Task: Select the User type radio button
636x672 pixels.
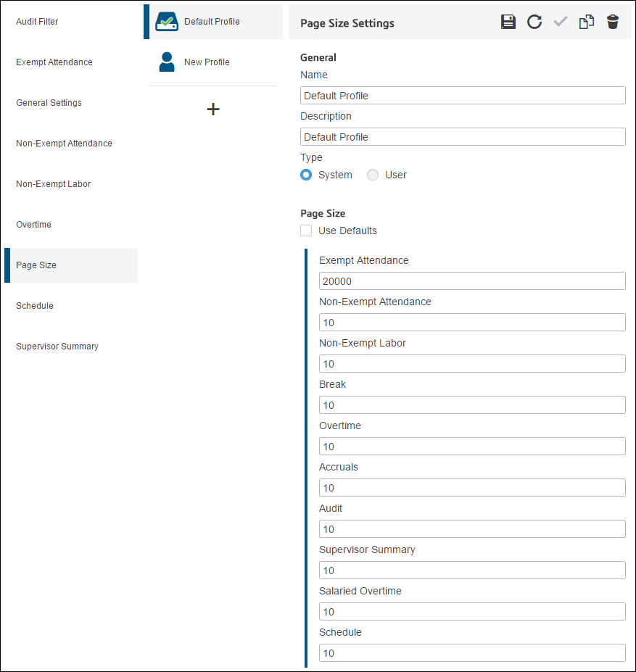Action: point(373,175)
